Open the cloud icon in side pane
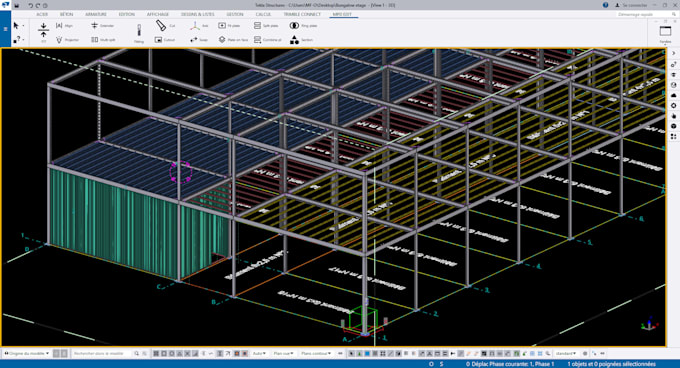This screenshot has height=368, width=680. coord(673,95)
